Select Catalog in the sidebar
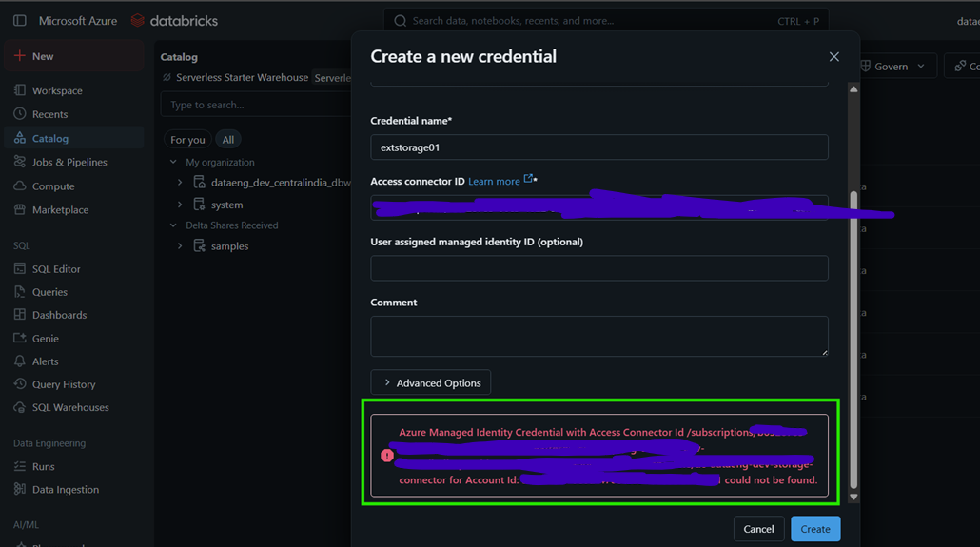980x547 pixels. click(x=74, y=138)
